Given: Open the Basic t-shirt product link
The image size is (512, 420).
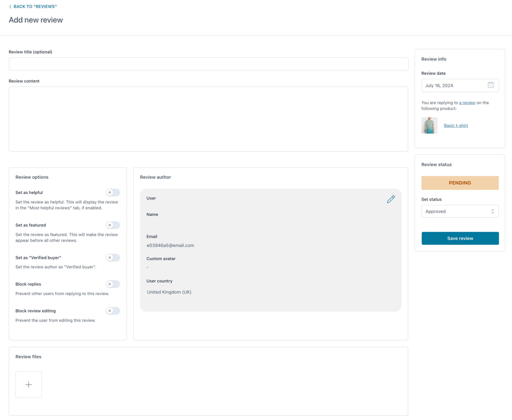Looking at the screenshot, I should pyautogui.click(x=456, y=125).
